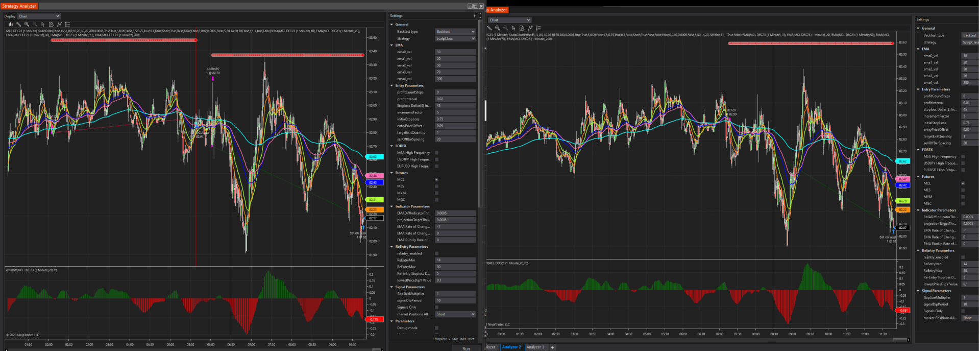Enable the Signals Only checkbox in left panel
The height and width of the screenshot is (351, 980).
436,308
